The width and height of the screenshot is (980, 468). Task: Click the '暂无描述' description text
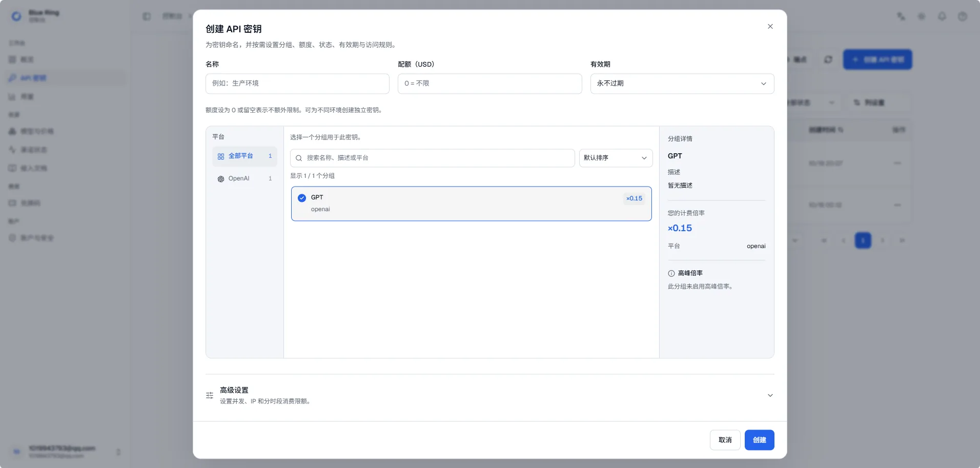click(x=680, y=186)
